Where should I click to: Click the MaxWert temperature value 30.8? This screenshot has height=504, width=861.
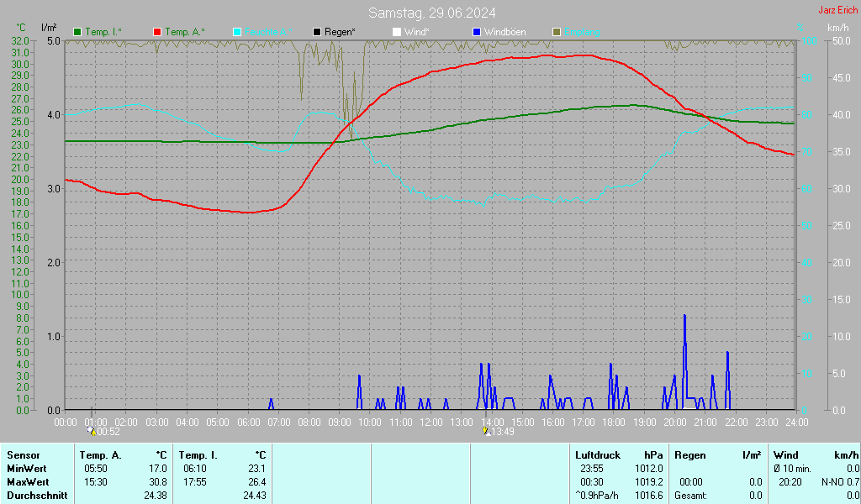coord(157,482)
